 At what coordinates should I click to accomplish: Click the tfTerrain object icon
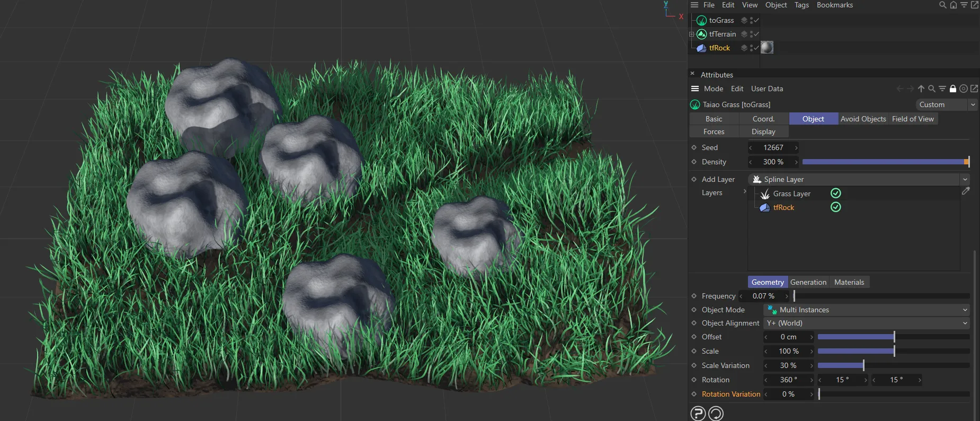[x=701, y=34]
